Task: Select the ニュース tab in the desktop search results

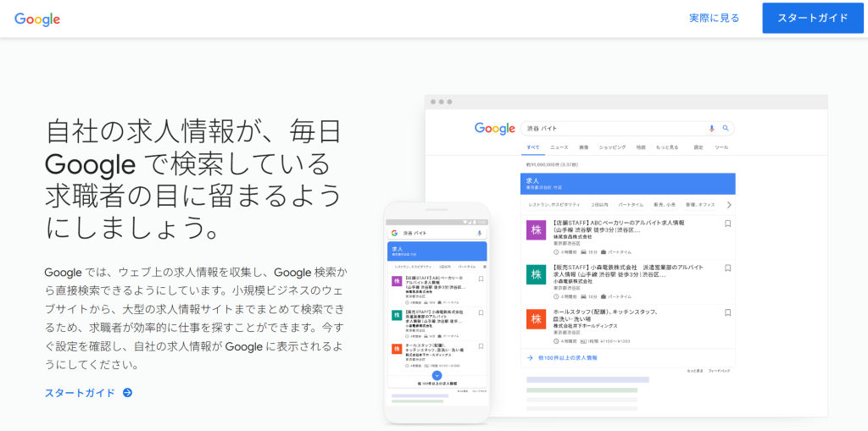Action: (x=559, y=147)
